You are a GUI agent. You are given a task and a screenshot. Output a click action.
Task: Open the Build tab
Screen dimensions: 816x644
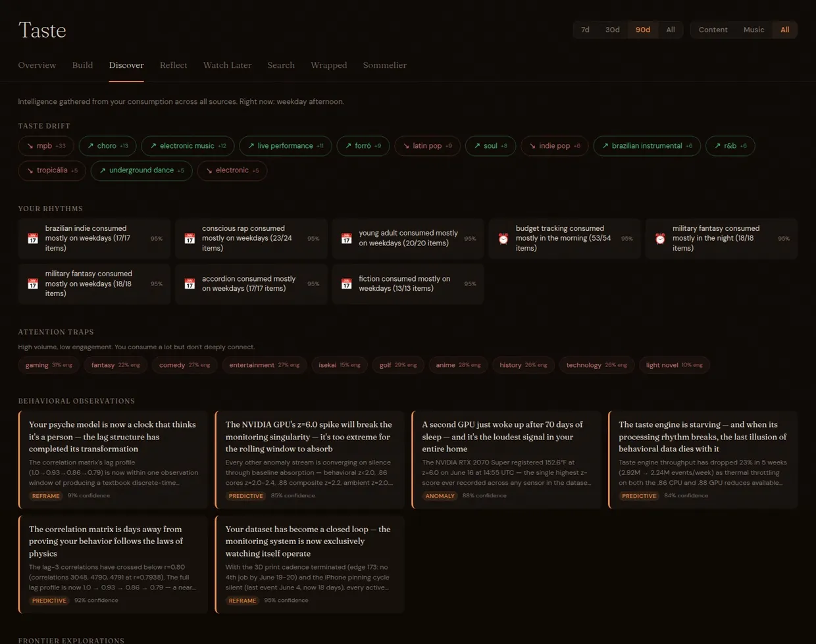pos(82,65)
